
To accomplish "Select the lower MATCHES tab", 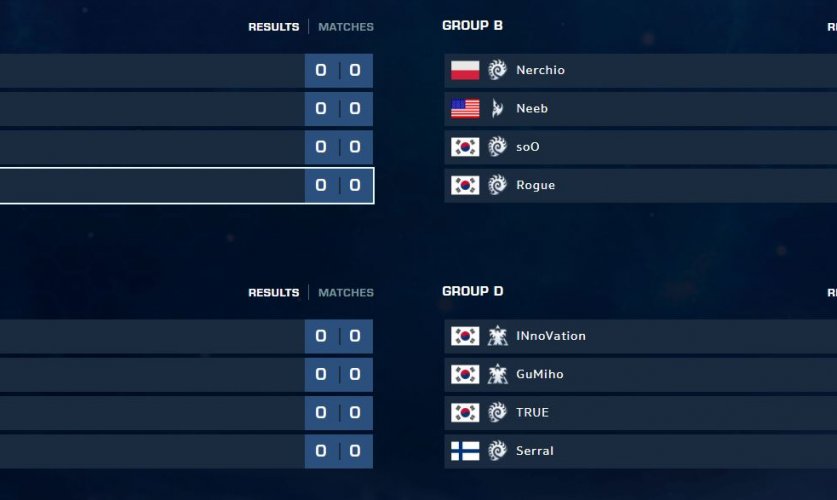I will click(x=346, y=293).
